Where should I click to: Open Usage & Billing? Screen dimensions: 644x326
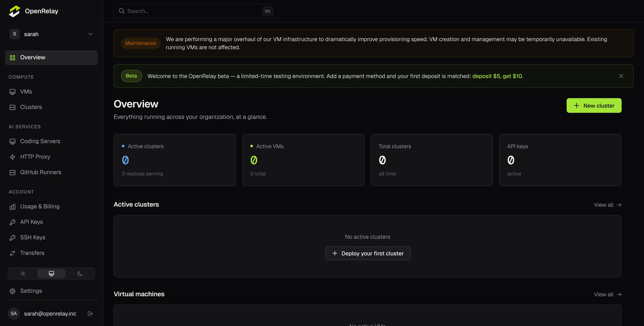(x=51, y=207)
